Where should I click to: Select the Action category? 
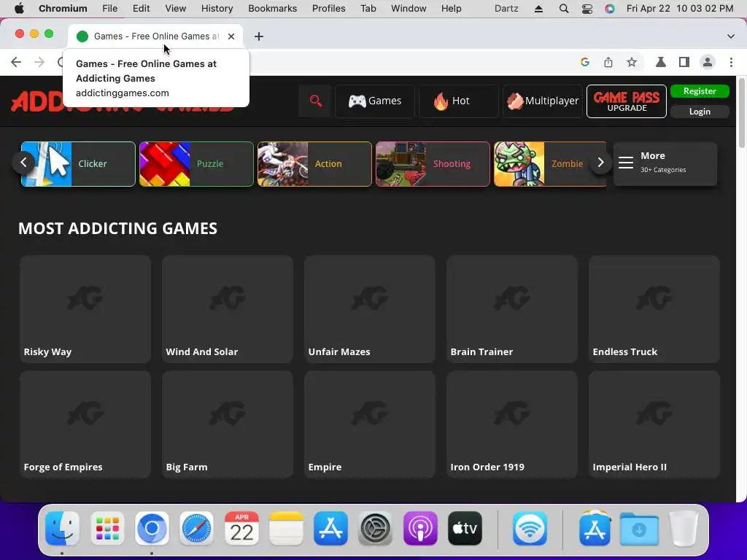click(314, 164)
